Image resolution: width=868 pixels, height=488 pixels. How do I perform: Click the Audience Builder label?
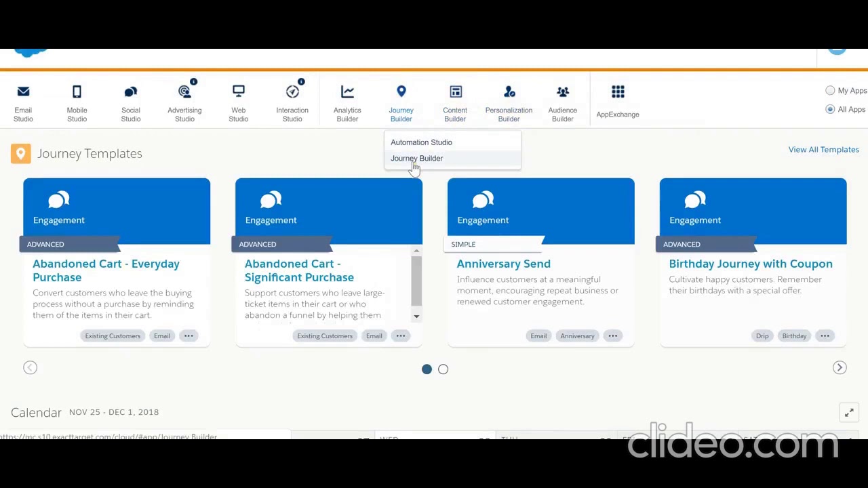click(x=563, y=115)
